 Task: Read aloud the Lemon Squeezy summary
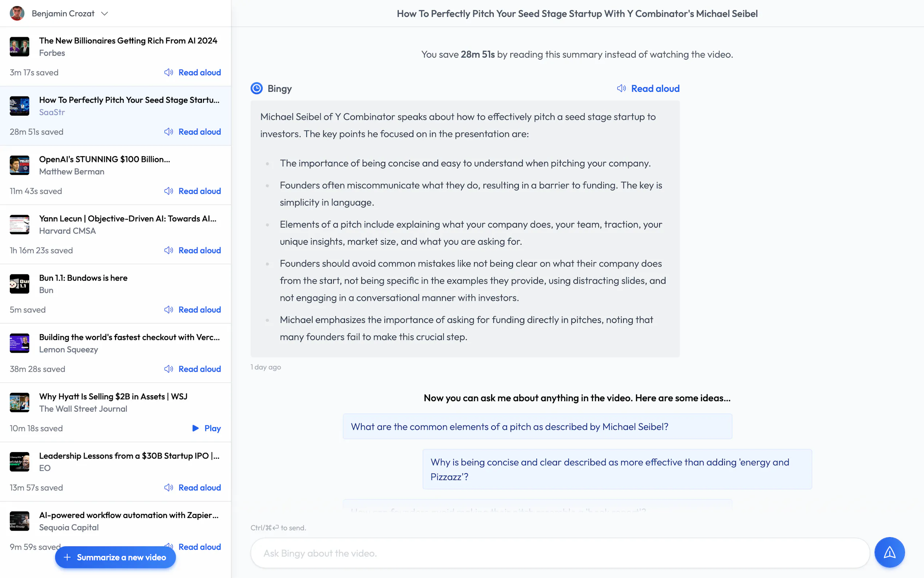point(199,369)
